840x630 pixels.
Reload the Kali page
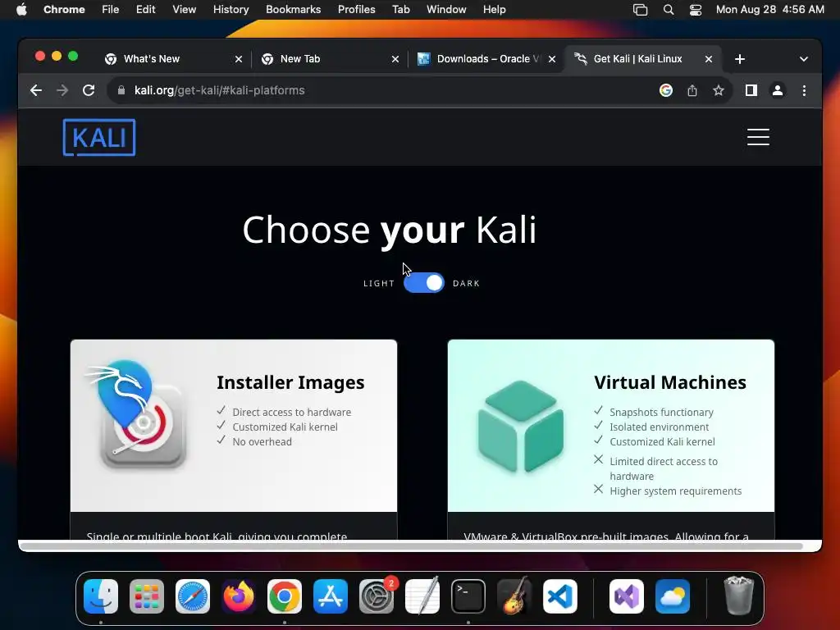89,90
